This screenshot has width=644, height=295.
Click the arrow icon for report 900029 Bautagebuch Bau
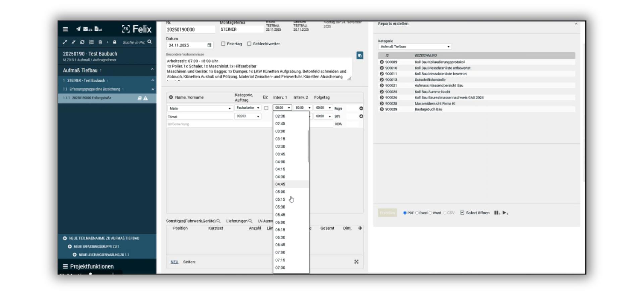coord(382,109)
